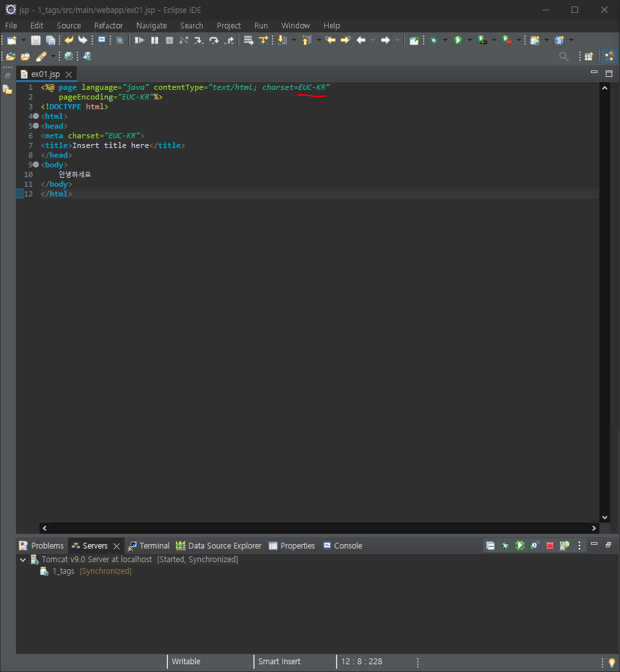Click the Redo curved arrow icon
Screen dimensions: 620x672
[x=83, y=40]
